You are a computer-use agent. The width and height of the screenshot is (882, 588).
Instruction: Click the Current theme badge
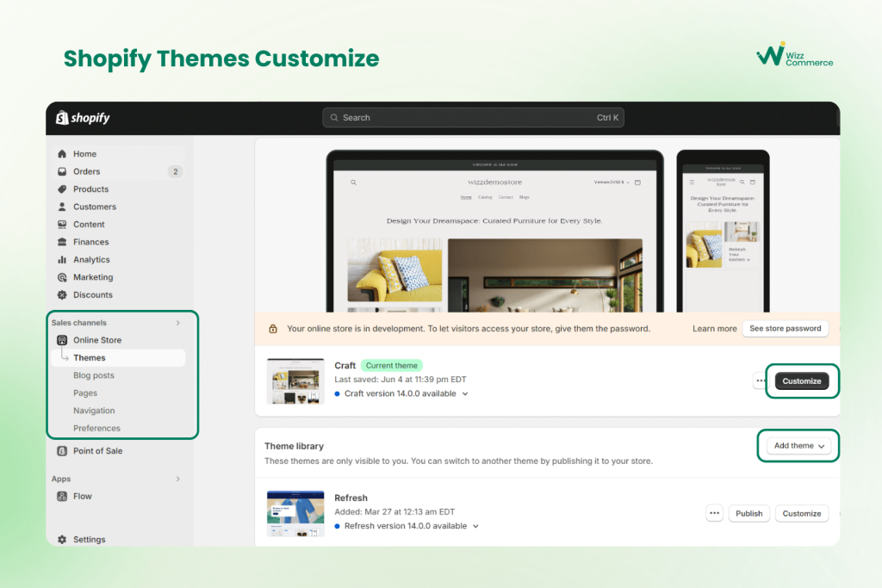point(392,365)
